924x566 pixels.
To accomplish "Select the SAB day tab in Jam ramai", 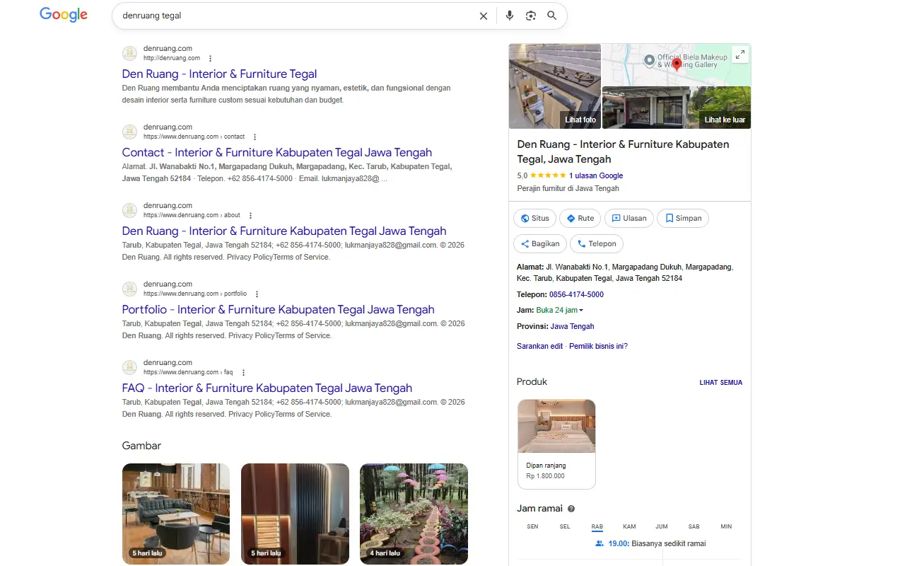I will click(694, 526).
